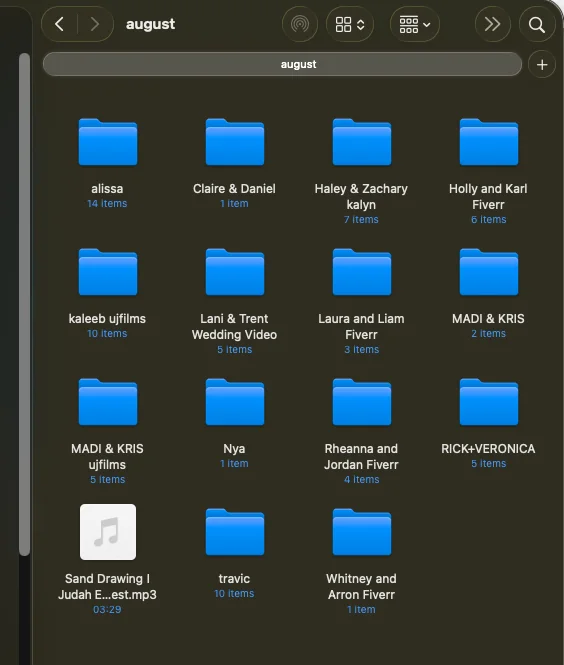Select the MADI & KRIS folder icon with 2 items
This screenshot has width=564, height=665.
(x=489, y=272)
